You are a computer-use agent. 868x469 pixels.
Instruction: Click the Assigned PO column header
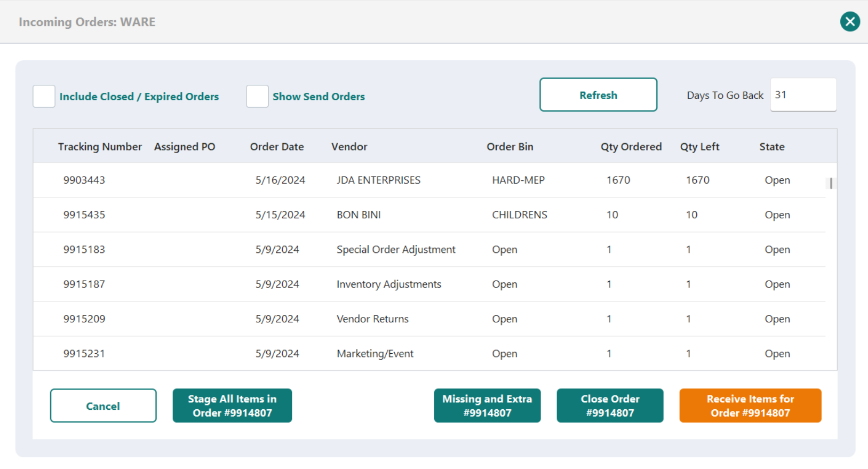tap(185, 147)
